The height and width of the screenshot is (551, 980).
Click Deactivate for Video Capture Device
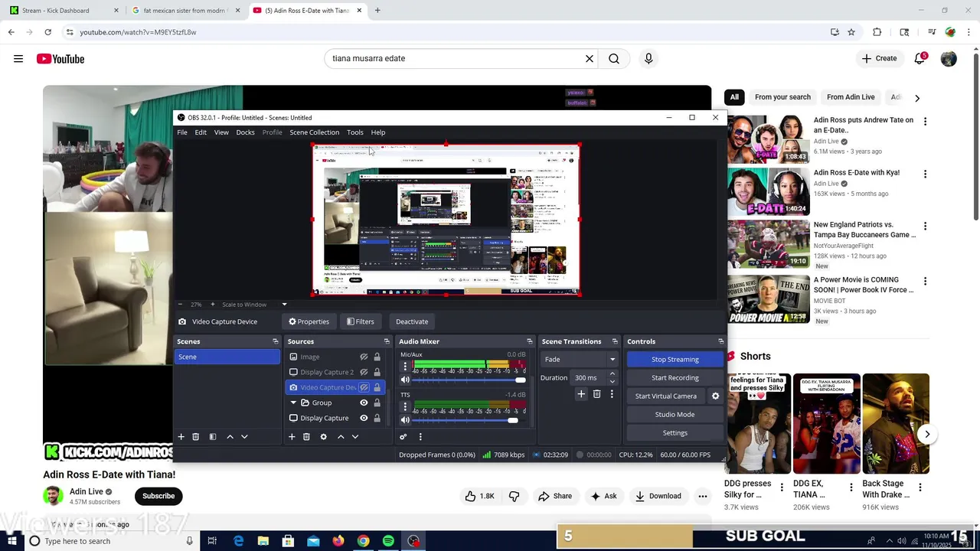pyautogui.click(x=412, y=321)
